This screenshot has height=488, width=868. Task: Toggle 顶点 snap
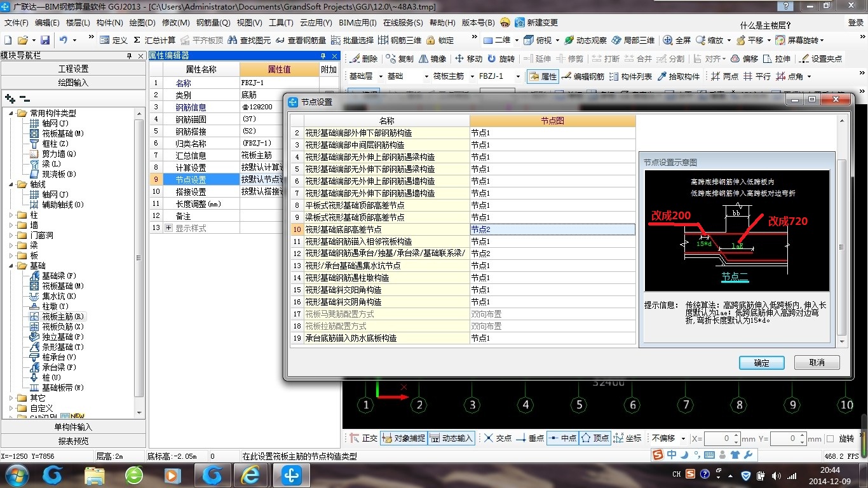pos(595,438)
